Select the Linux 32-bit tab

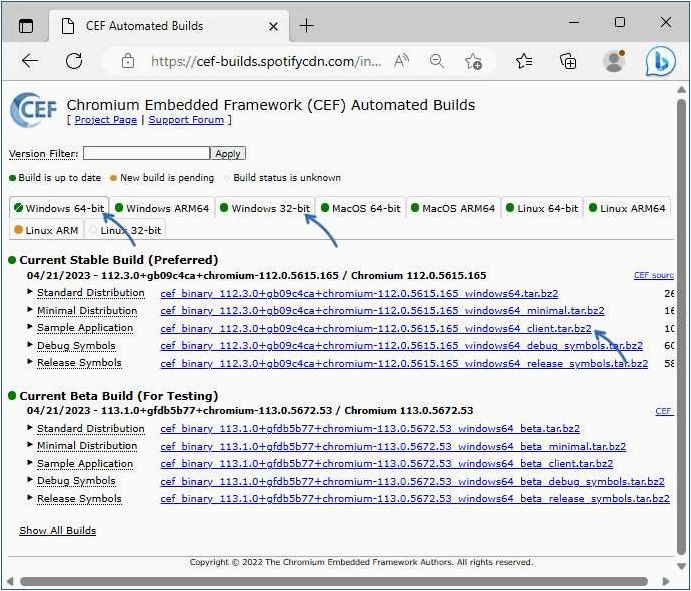(x=125, y=230)
